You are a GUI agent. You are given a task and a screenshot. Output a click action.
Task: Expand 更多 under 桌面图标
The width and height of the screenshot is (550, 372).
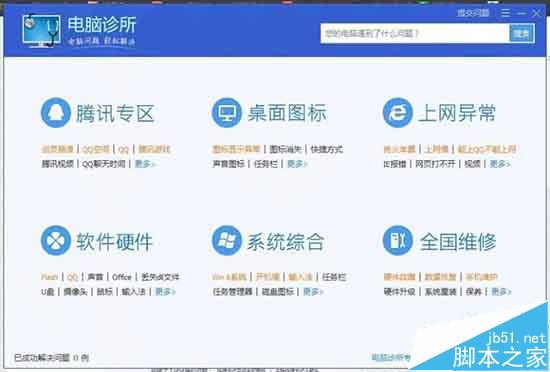(297, 164)
